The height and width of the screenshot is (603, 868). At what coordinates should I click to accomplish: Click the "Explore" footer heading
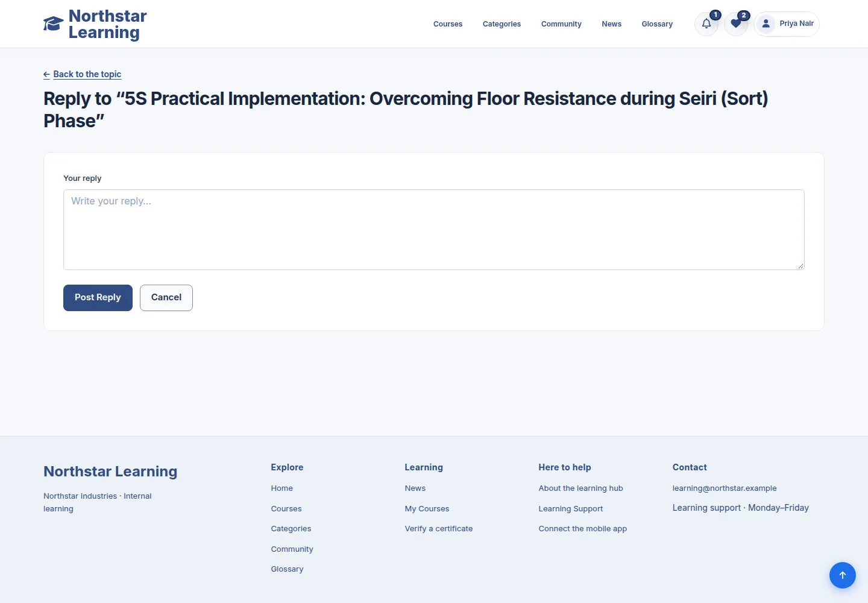[288, 467]
